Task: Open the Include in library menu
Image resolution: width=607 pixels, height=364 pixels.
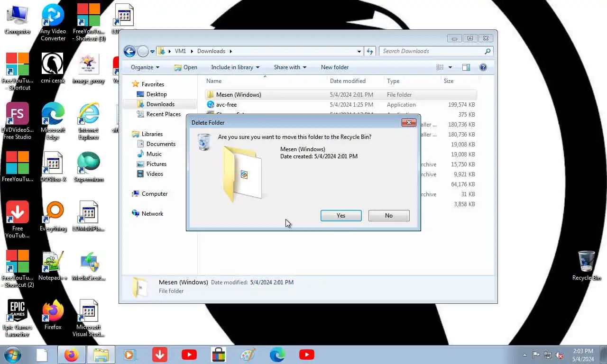Action: tap(235, 67)
